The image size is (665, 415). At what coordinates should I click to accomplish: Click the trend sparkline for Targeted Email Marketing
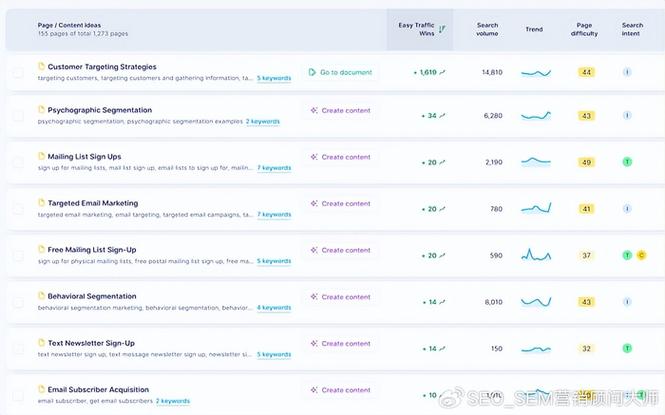click(535, 209)
